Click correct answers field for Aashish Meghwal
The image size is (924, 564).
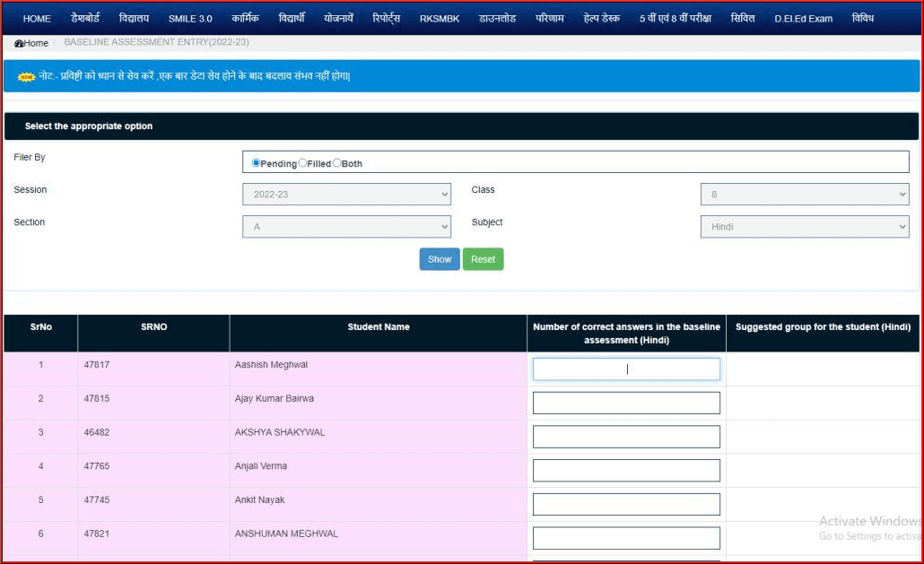point(626,369)
